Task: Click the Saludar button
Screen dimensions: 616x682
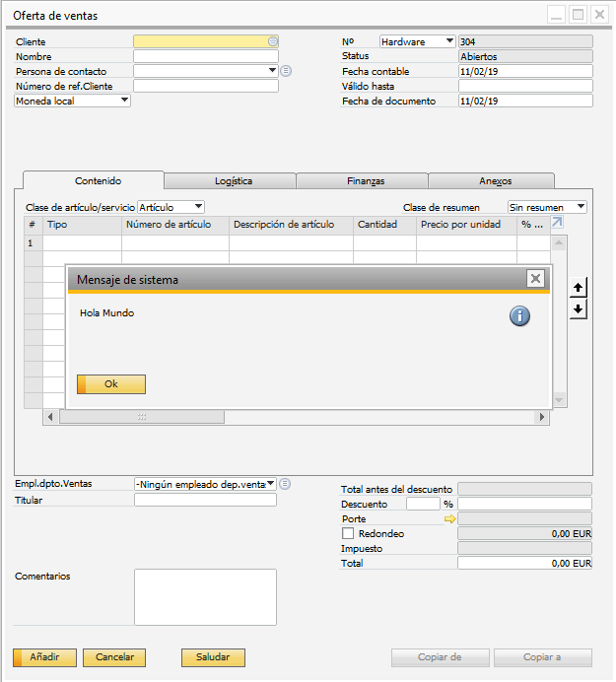Action: (213, 657)
